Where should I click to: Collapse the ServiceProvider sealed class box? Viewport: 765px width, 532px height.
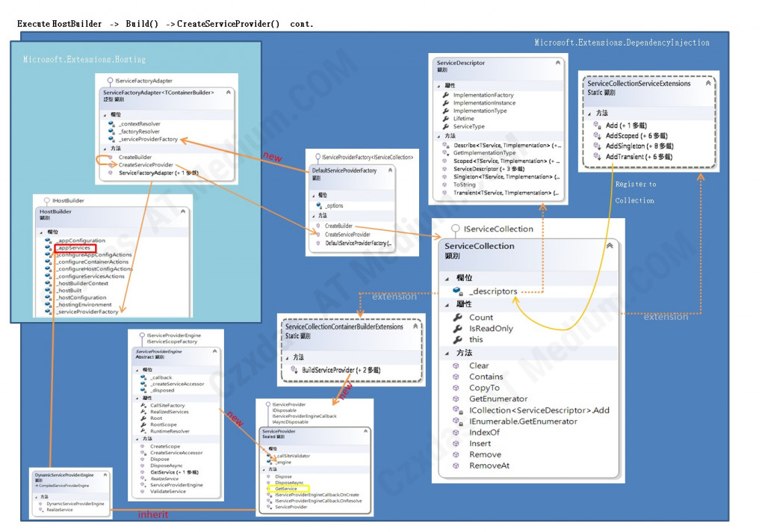(365, 431)
